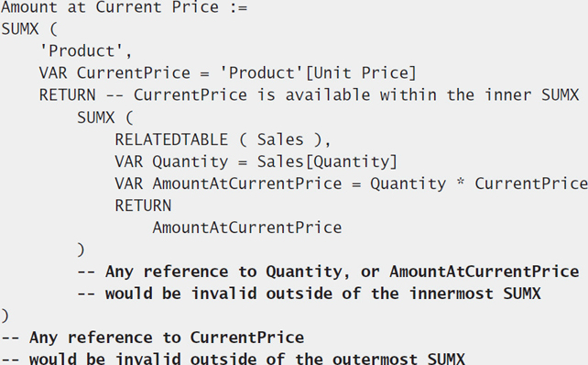Click Sales inside the RELATEDTABLE parentheses

280,139
